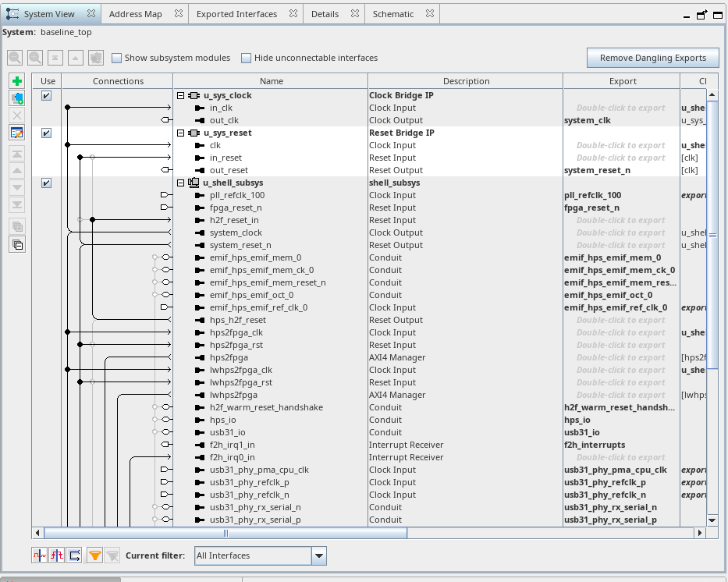Viewport: 728px width, 582px height.
Task: Uncheck the Use box for u_sys_clock
Action: (x=47, y=96)
